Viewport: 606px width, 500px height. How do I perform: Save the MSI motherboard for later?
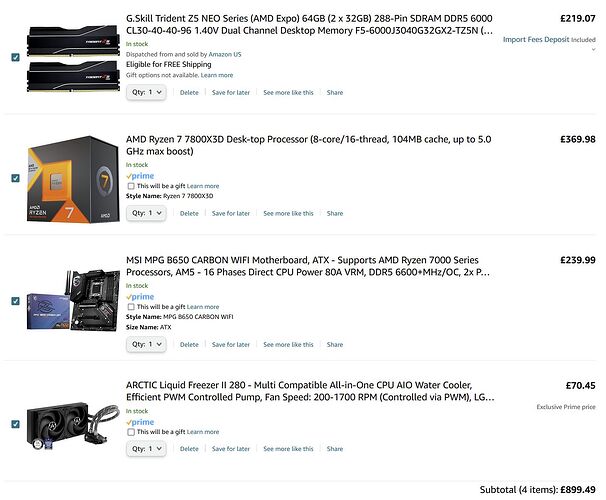coord(231,345)
